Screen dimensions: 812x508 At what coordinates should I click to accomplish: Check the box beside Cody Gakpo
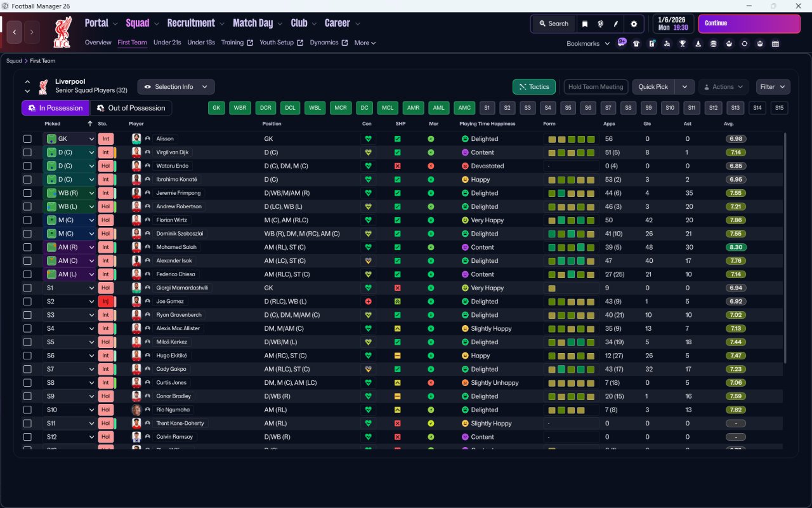[x=27, y=369]
